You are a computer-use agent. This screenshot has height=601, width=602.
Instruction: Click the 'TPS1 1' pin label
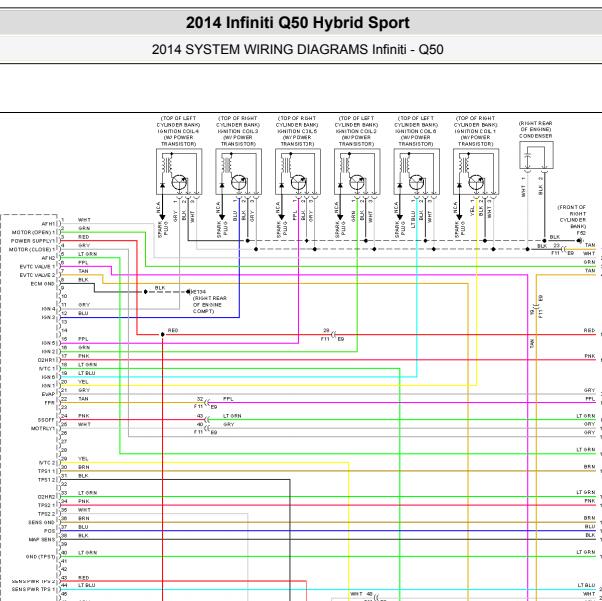click(x=47, y=471)
